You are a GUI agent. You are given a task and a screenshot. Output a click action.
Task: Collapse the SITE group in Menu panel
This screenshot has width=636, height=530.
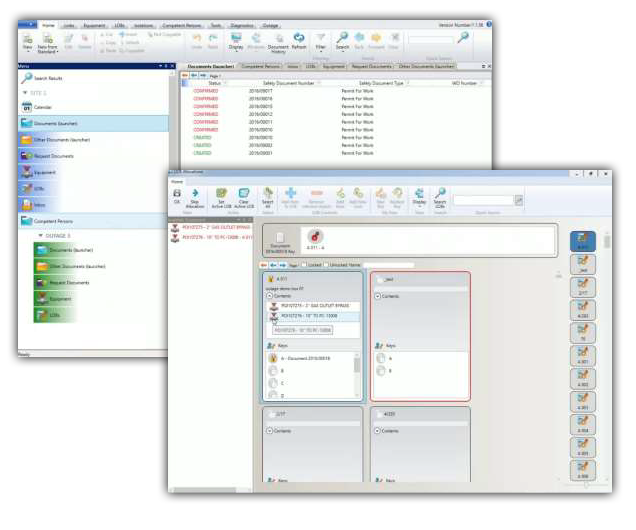click(x=25, y=93)
